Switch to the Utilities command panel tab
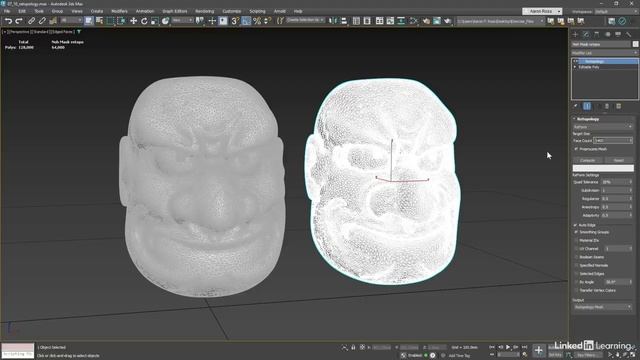Screen dimensions: 640x360 pos(629,34)
